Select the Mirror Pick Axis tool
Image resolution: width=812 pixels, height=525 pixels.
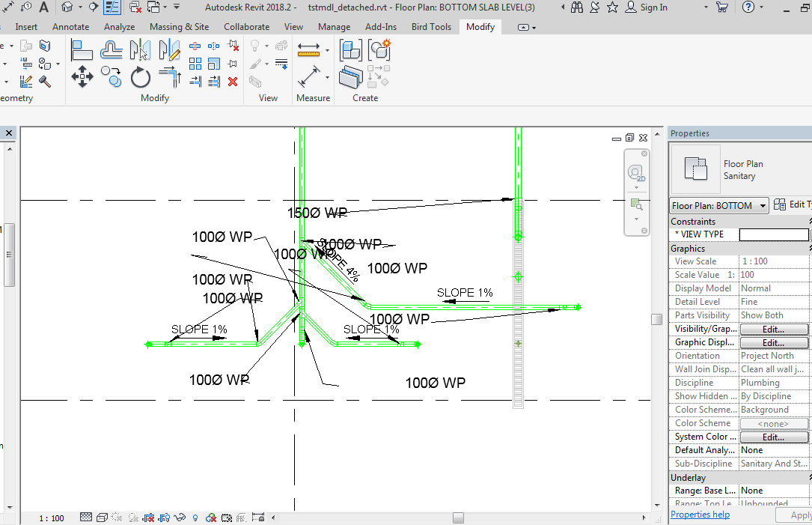coord(139,49)
